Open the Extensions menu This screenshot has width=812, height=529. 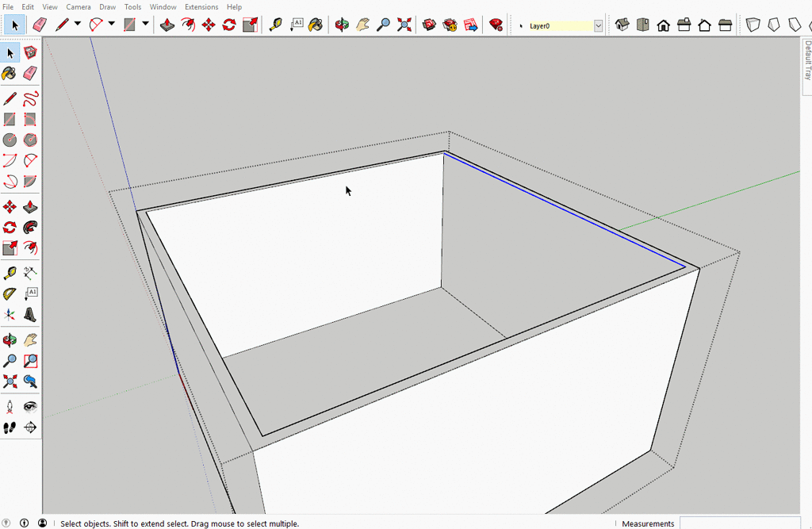tap(201, 6)
